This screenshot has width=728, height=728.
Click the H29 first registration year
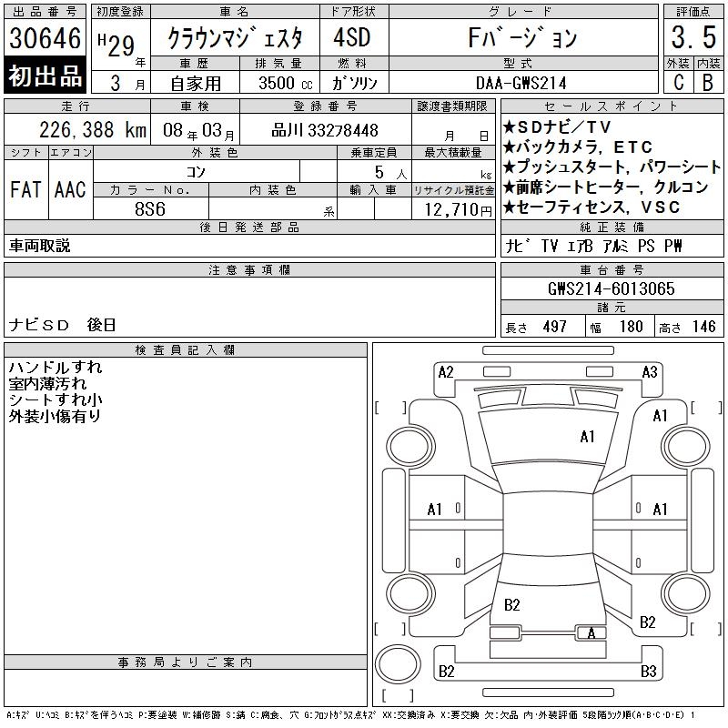pyautogui.click(x=116, y=45)
